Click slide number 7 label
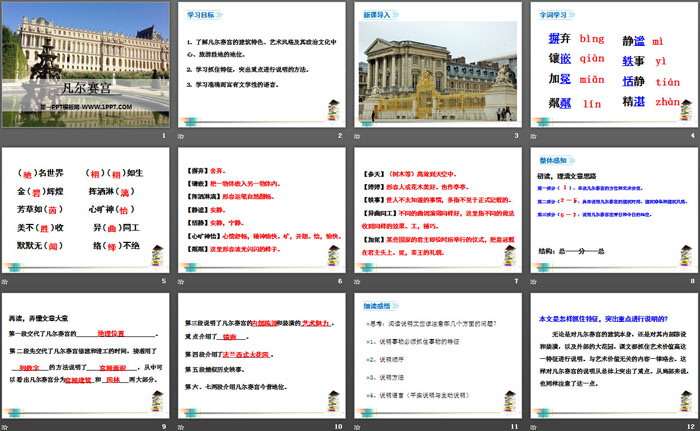This screenshot has width=700, height=431. (517, 281)
